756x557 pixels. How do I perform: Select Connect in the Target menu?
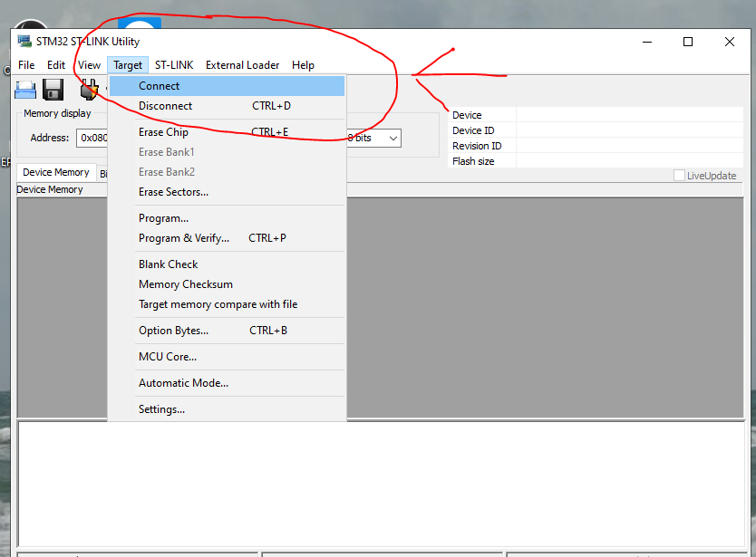tap(160, 86)
